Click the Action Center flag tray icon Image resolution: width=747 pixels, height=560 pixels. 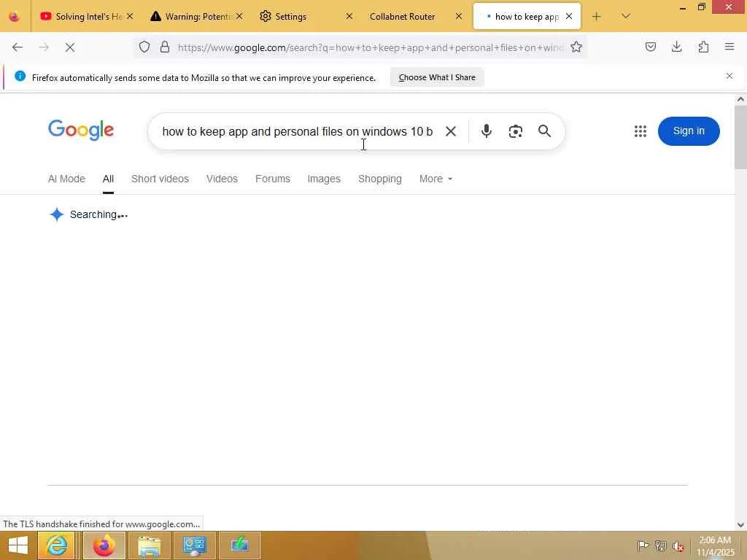coord(643,545)
